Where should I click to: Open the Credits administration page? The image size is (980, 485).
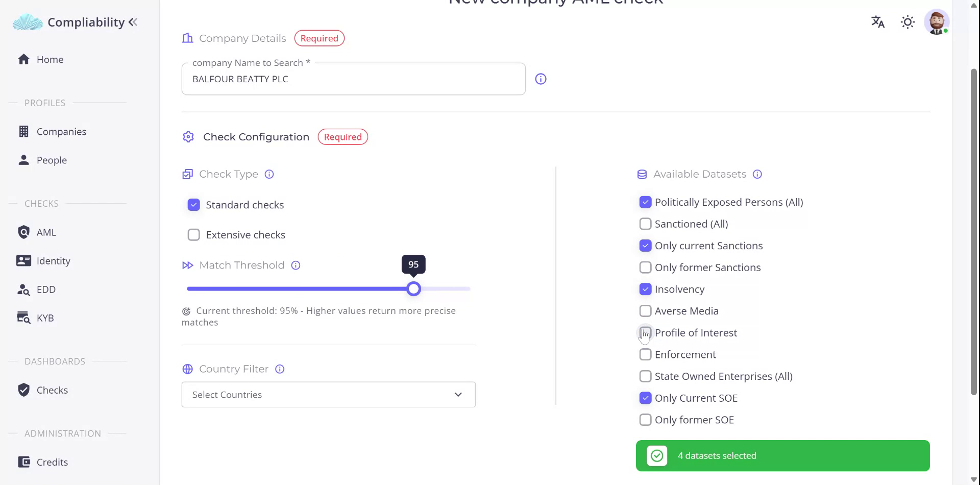pos(52,462)
